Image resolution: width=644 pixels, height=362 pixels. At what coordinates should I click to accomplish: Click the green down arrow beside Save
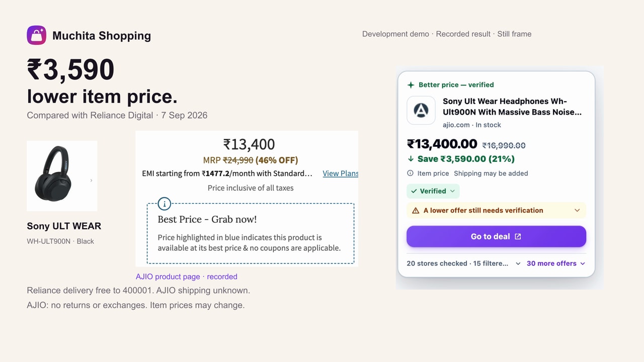[x=411, y=159]
